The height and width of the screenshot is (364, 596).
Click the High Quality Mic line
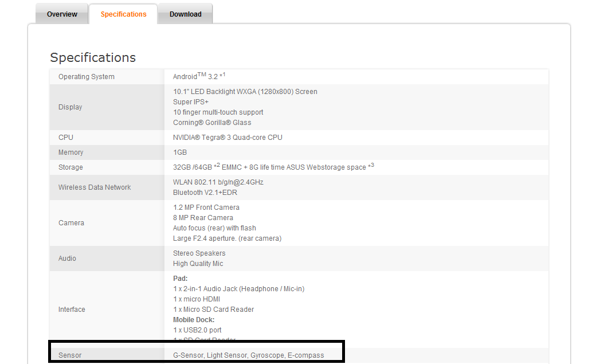click(x=198, y=264)
